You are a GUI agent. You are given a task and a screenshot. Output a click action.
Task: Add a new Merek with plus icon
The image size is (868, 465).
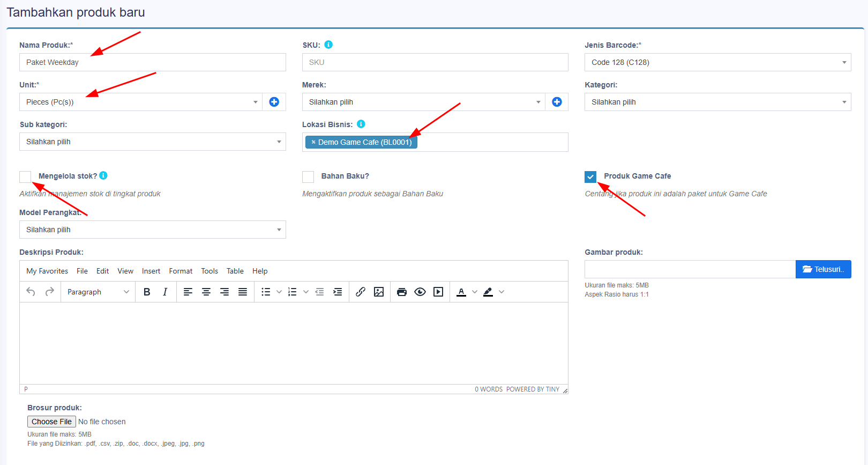(557, 102)
